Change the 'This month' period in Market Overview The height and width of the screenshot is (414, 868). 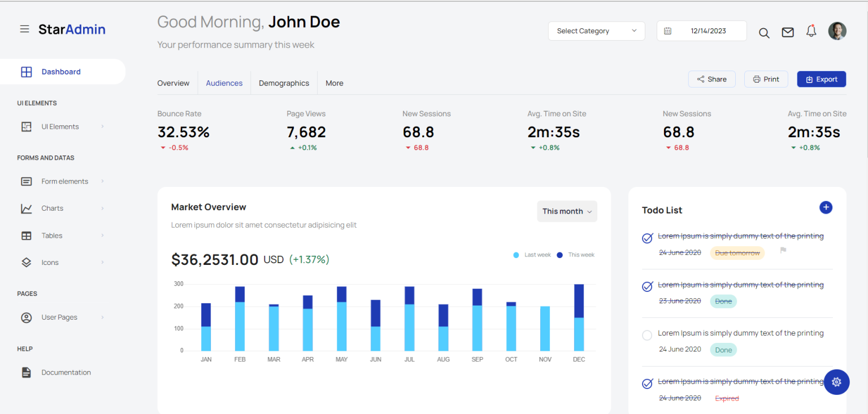click(x=567, y=211)
